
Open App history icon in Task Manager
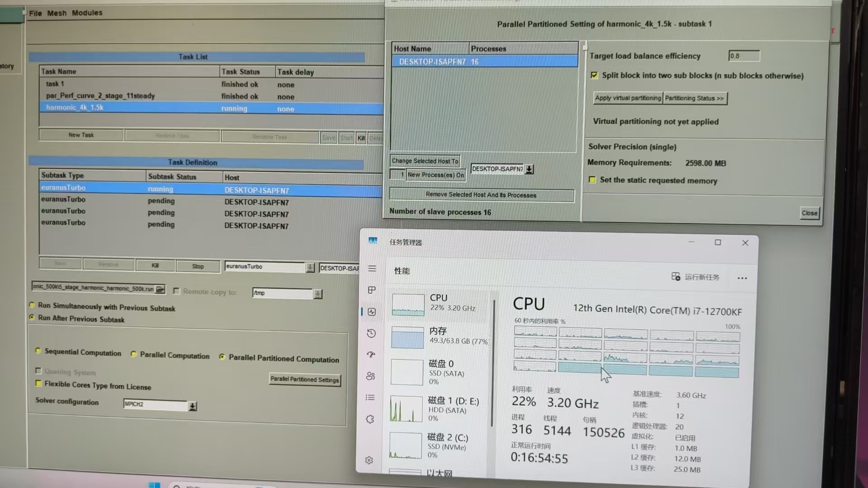371,333
